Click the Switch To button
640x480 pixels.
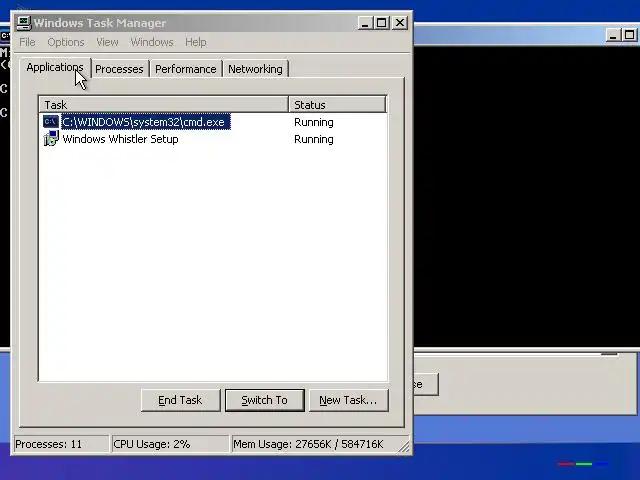(264, 400)
